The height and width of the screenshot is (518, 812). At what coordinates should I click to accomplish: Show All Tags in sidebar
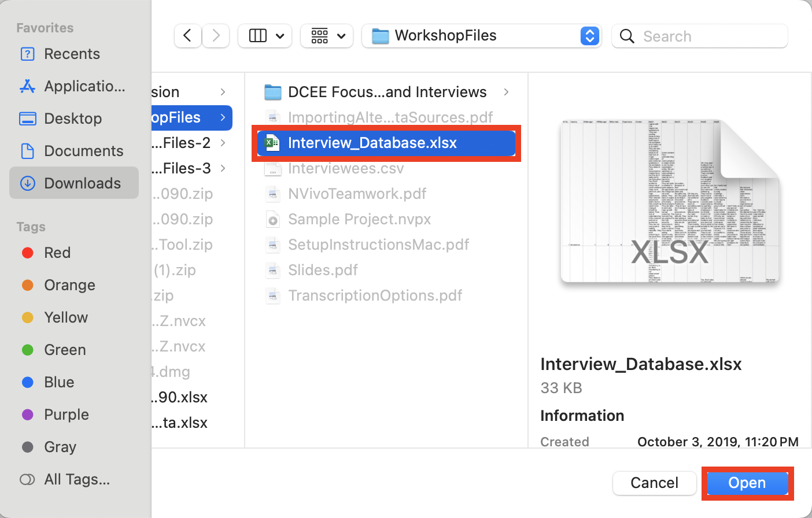click(x=74, y=479)
